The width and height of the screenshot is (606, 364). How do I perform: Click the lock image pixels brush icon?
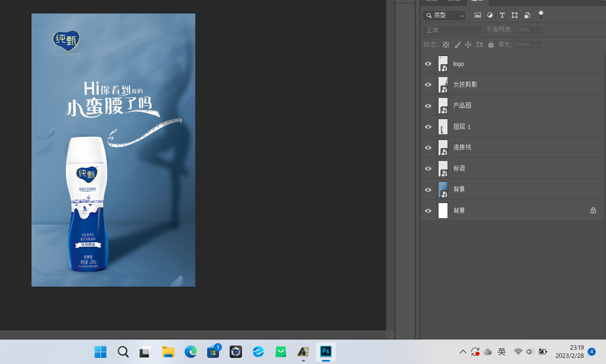(x=457, y=45)
